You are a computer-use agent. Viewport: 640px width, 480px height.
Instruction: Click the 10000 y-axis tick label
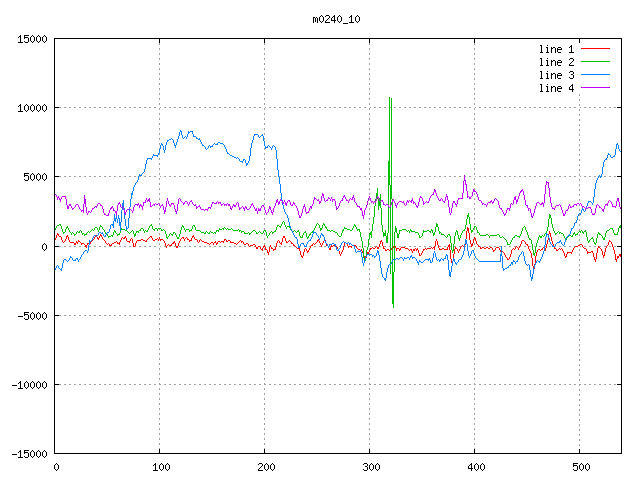31,108
